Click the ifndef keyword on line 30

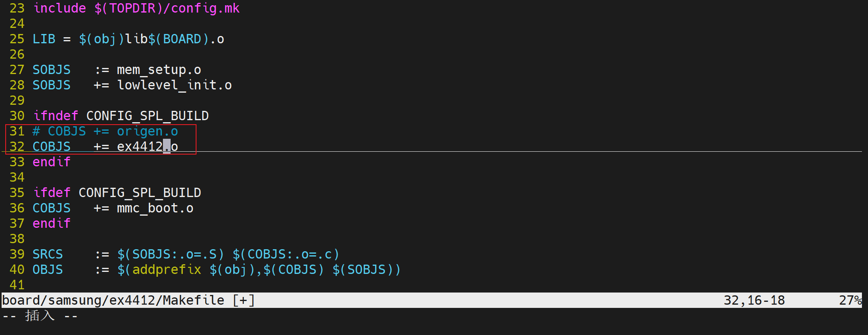pyautogui.click(x=55, y=116)
